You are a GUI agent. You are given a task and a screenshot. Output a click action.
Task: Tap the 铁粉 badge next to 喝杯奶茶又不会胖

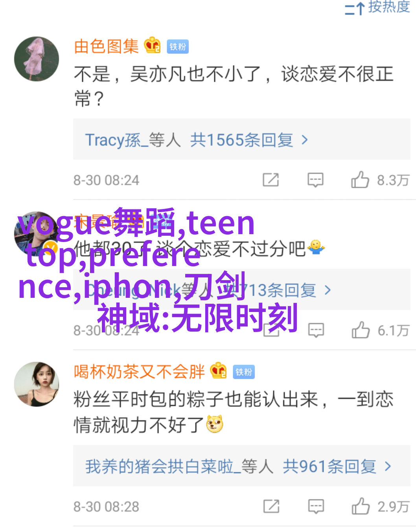click(244, 372)
